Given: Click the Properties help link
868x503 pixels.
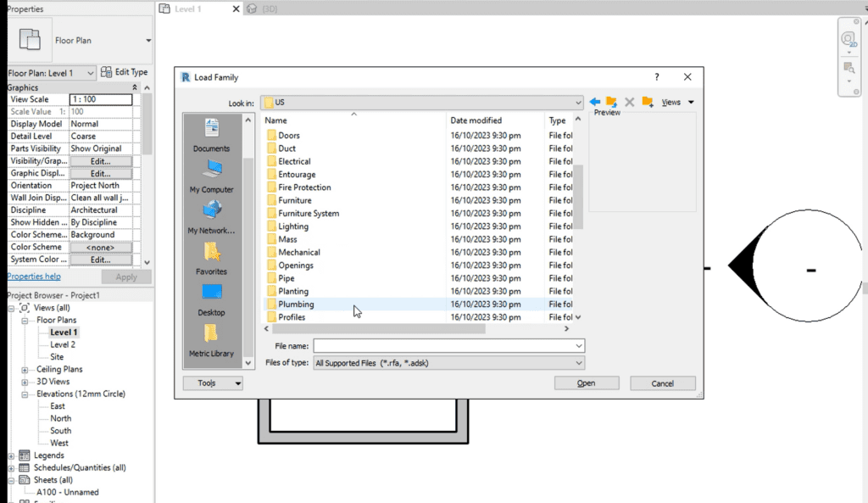Looking at the screenshot, I should tap(34, 277).
